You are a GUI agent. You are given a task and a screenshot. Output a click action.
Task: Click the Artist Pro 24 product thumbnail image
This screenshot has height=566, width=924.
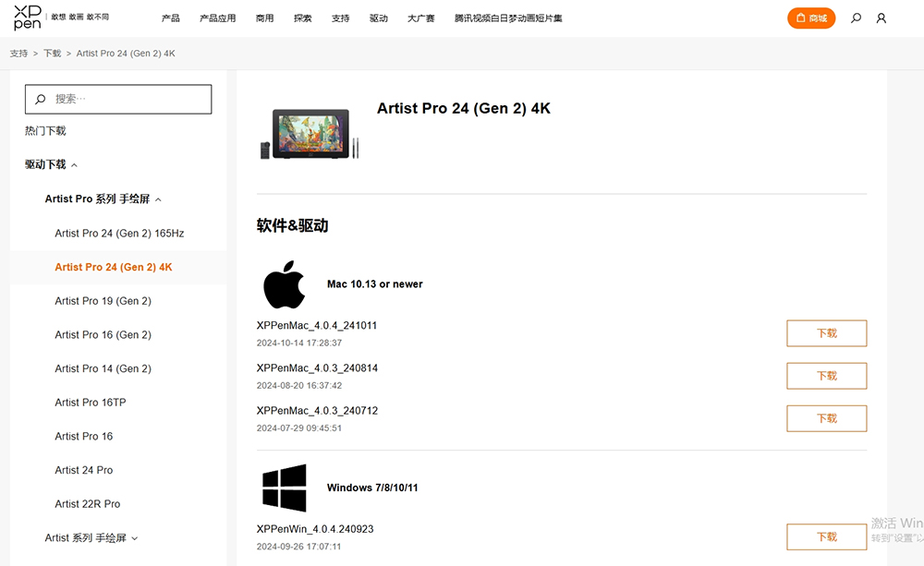(310, 134)
